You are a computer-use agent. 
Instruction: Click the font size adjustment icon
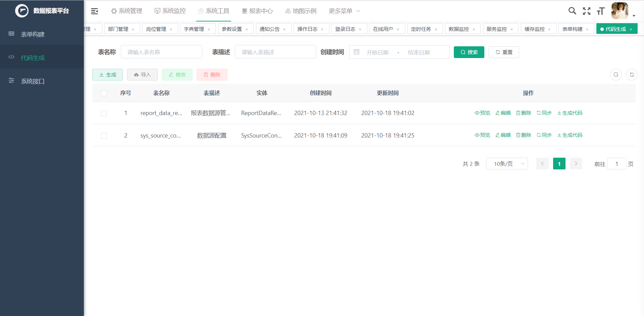pyautogui.click(x=600, y=11)
